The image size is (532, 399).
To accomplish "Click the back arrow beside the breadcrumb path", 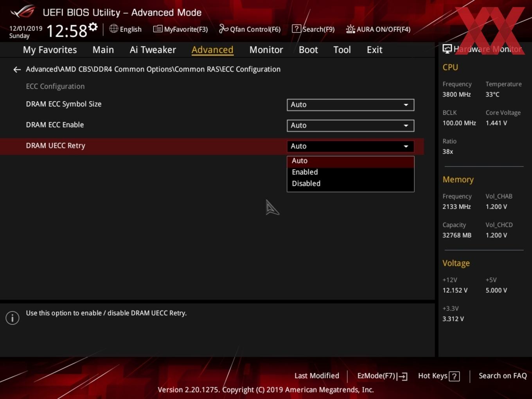I will point(17,70).
